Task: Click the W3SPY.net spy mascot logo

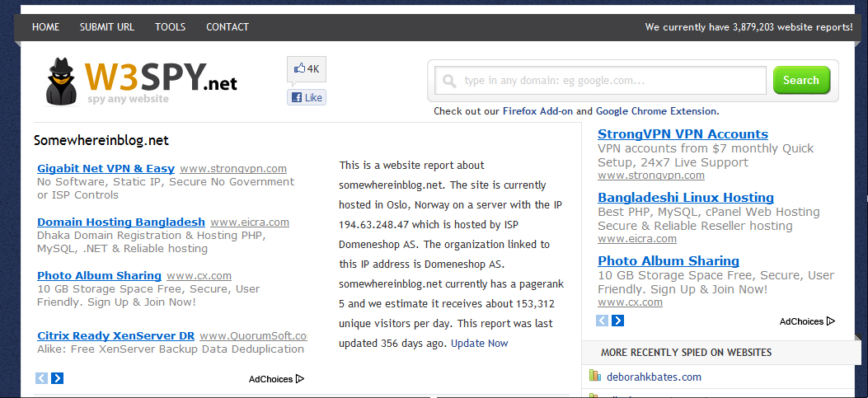Action: click(63, 82)
